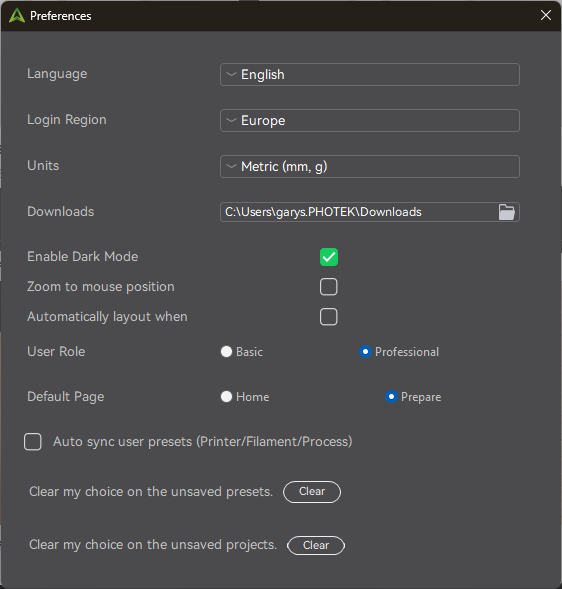Tick the Automatically layout when checkbox
562x589 pixels.
click(x=329, y=317)
